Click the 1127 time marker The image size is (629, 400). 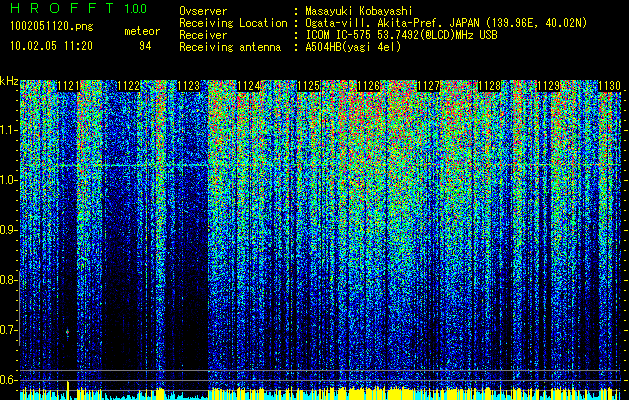[x=429, y=86]
